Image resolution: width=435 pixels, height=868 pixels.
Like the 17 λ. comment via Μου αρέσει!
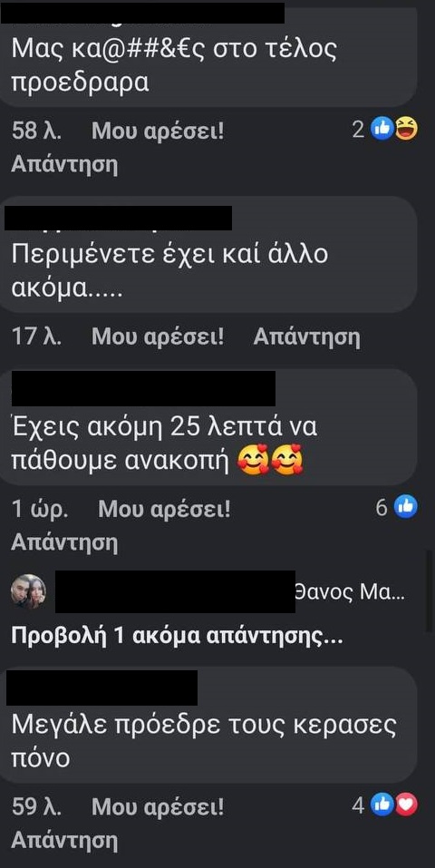158,336
